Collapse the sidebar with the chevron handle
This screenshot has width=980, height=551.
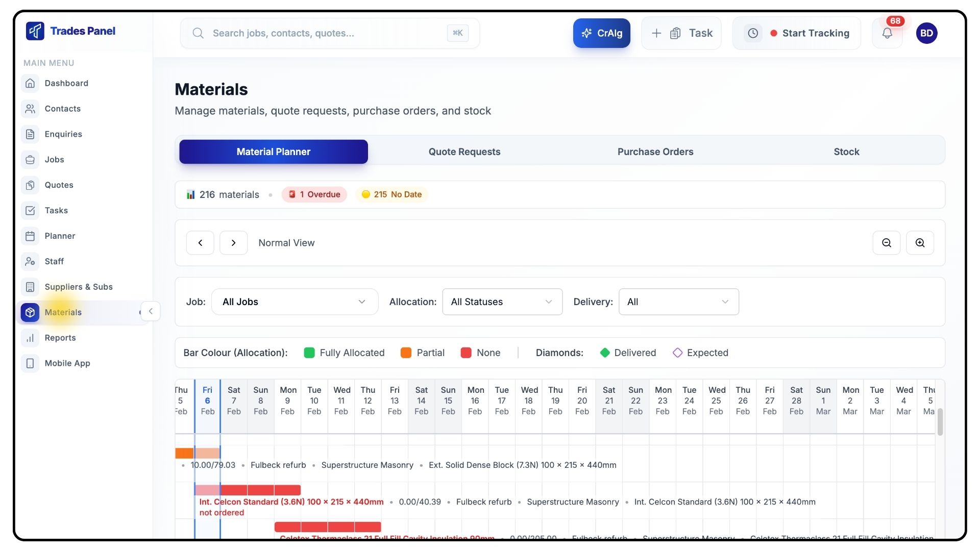[x=151, y=311]
